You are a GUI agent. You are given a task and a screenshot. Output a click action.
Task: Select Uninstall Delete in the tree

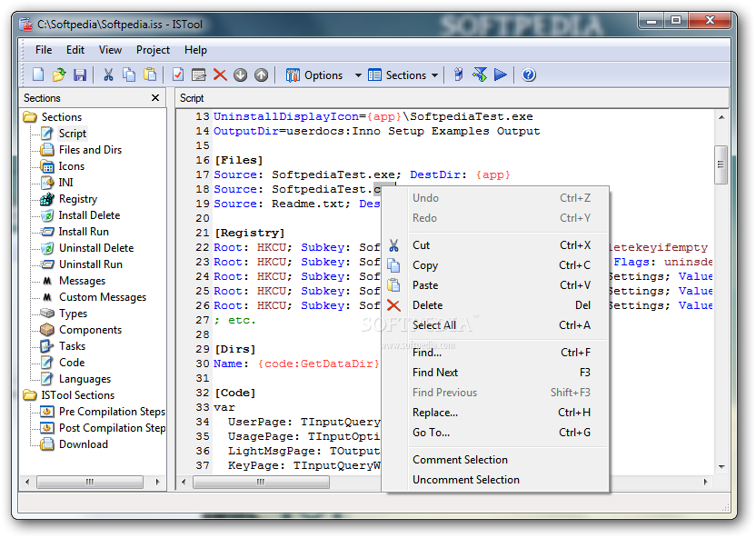coord(96,248)
